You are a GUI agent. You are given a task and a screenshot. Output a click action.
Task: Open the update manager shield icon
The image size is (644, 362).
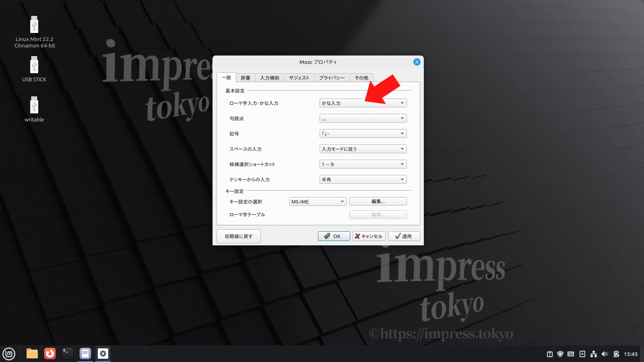tap(560, 354)
